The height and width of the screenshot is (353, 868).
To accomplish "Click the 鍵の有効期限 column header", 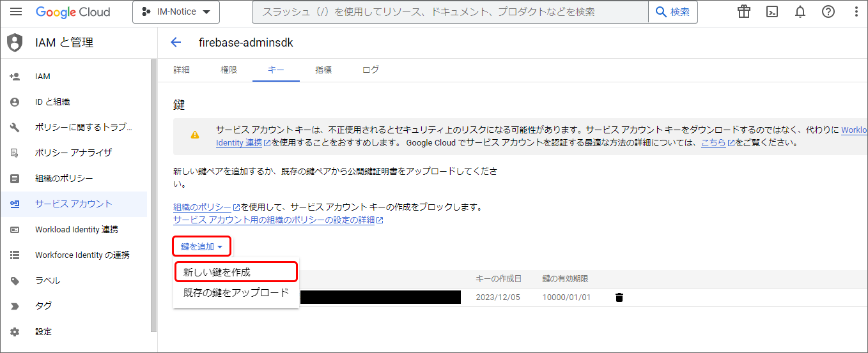I will [x=565, y=279].
